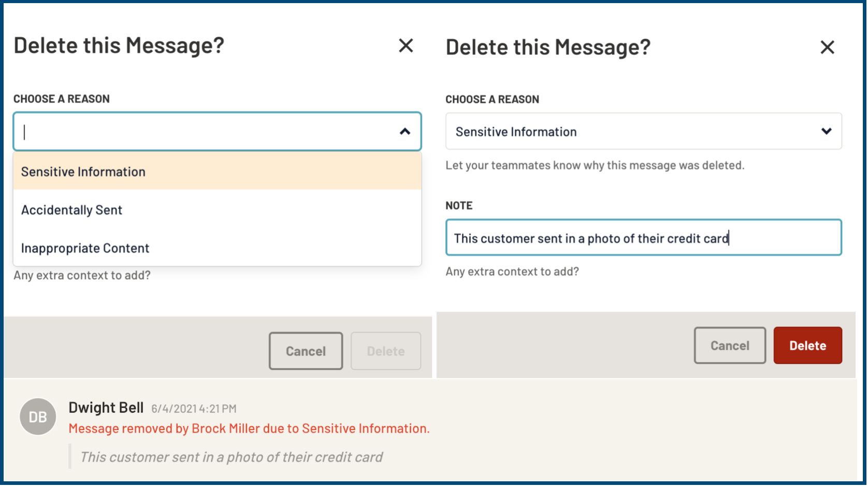
Task: Choose Inappropriate Content as the reason
Action: click(x=84, y=248)
